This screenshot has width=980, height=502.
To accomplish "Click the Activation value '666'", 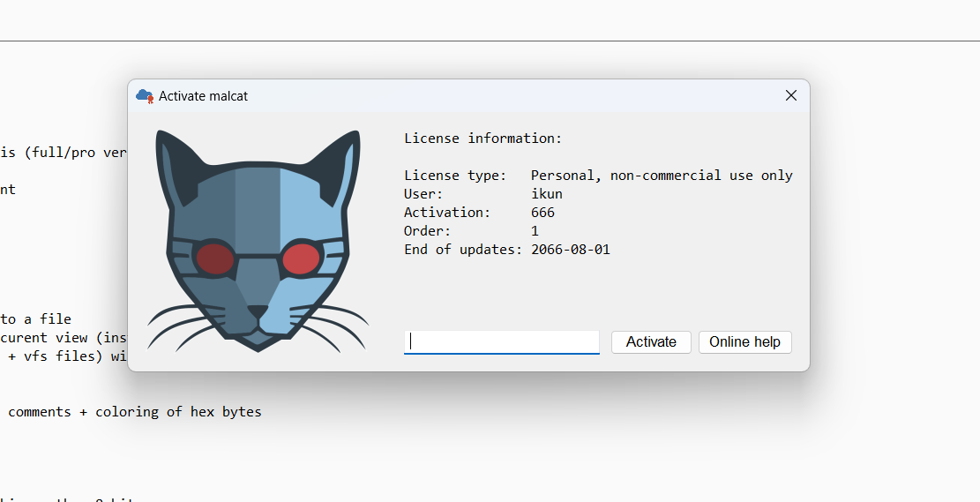I will point(542,213).
